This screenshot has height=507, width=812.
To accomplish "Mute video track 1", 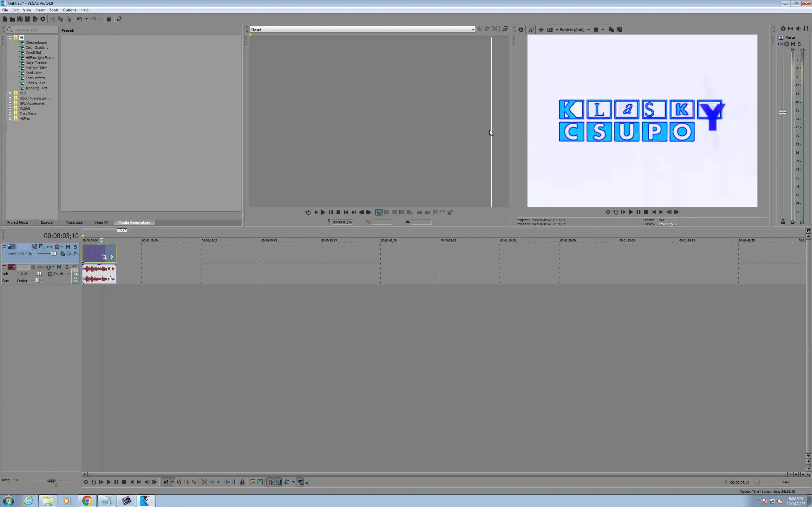I will [68, 247].
